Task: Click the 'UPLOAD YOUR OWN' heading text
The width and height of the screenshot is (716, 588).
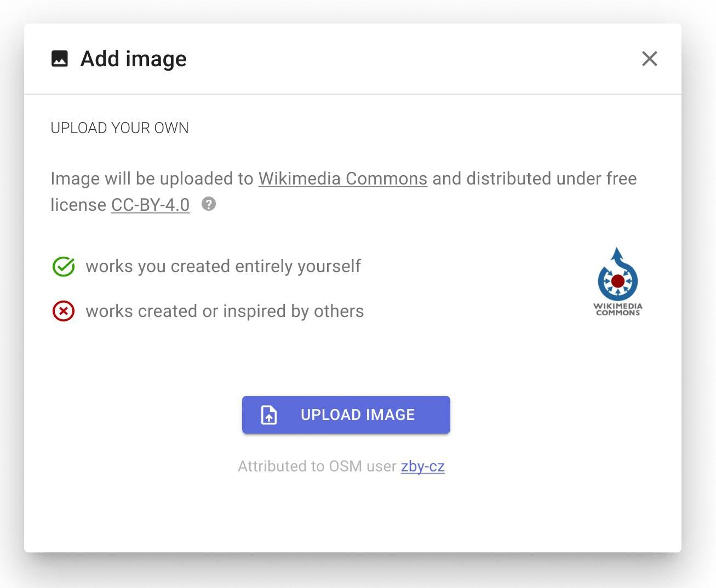Action: [x=119, y=128]
